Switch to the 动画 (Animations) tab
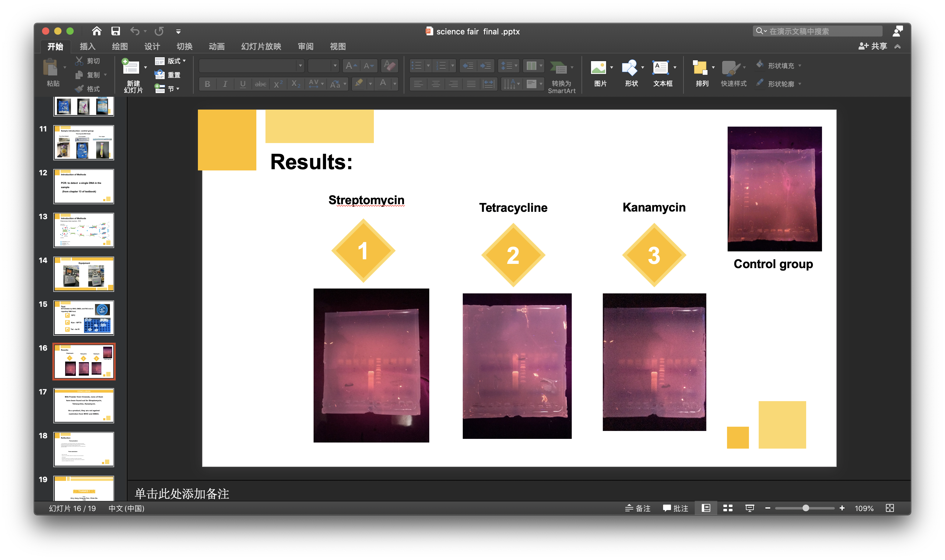This screenshot has height=560, width=945. tap(217, 47)
